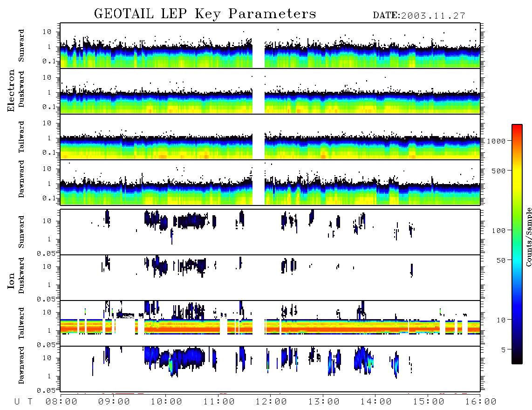Select the Electron 'Duskward' panel label
The image size is (532, 410).
pos(21,89)
